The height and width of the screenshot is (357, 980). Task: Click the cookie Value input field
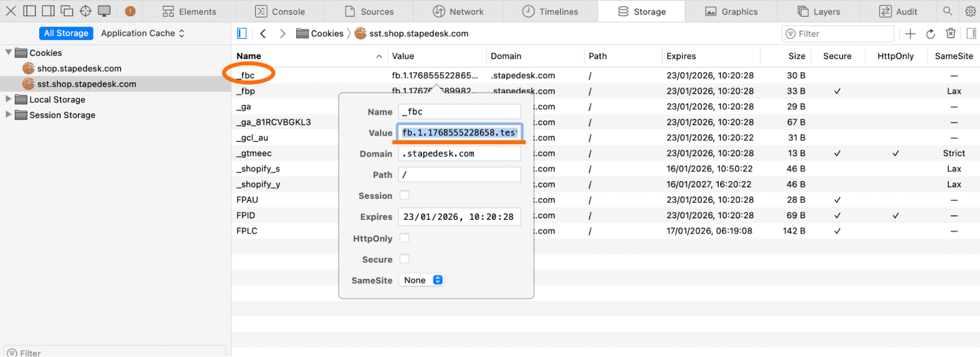(459, 133)
